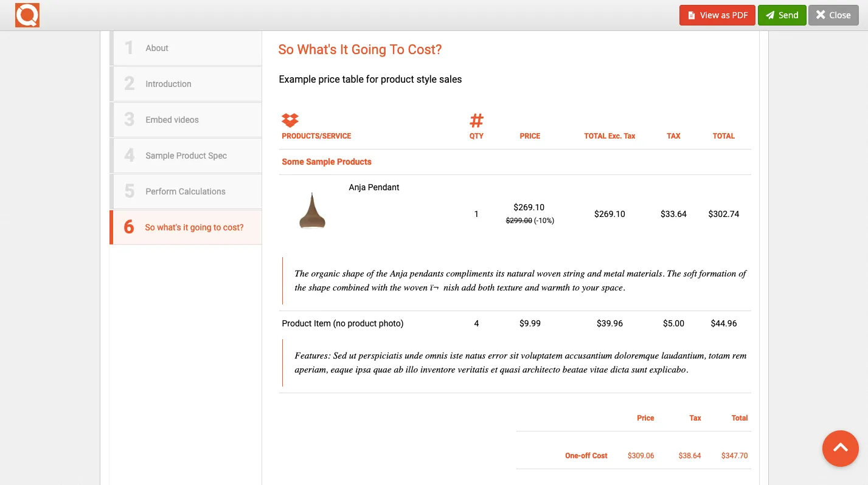Click the X icon on the Close button
Image resolution: width=868 pixels, height=485 pixels.
821,15
